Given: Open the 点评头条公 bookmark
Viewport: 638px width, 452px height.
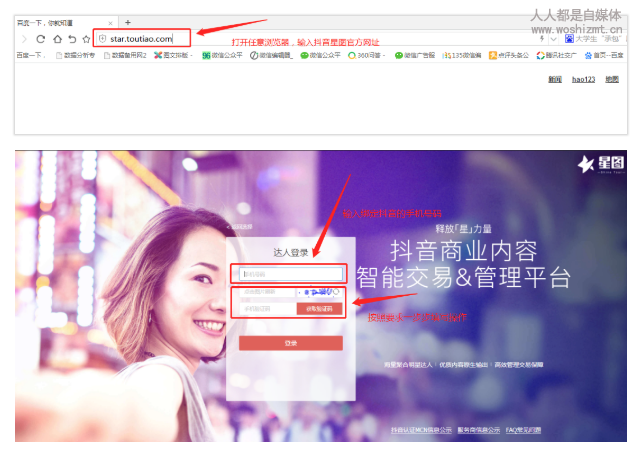Looking at the screenshot, I should (509, 55).
